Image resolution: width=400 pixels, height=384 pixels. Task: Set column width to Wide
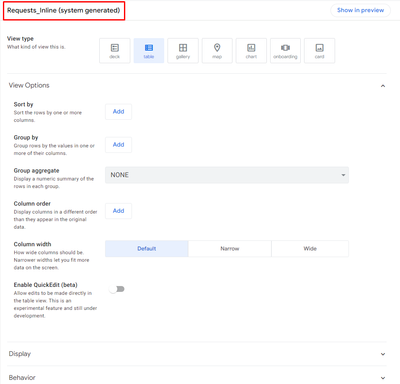click(x=310, y=249)
